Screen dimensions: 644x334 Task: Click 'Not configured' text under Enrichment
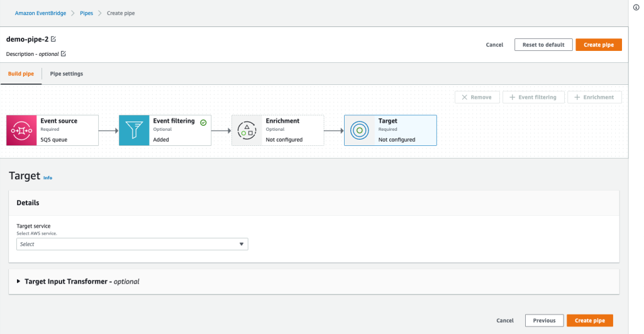coord(284,140)
